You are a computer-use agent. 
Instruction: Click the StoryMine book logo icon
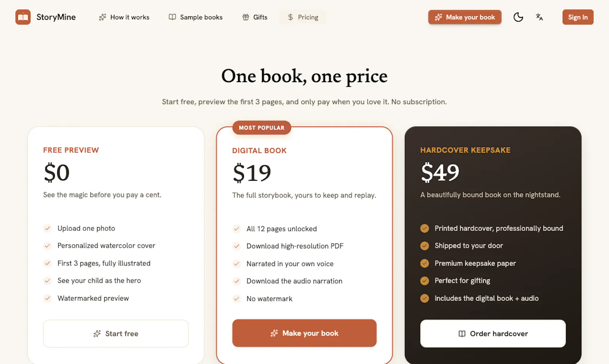[x=23, y=17]
